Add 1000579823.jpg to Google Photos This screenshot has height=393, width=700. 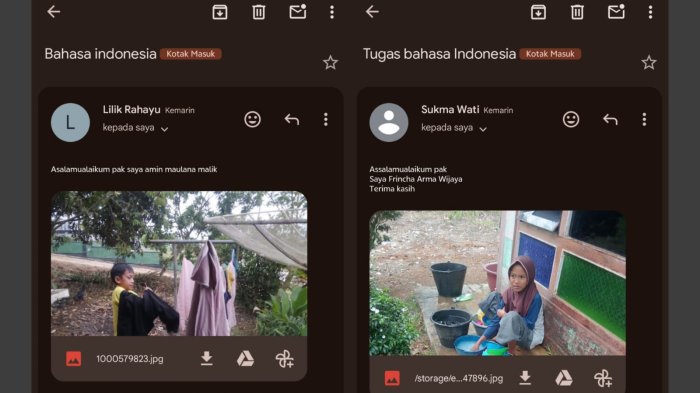[x=284, y=359]
